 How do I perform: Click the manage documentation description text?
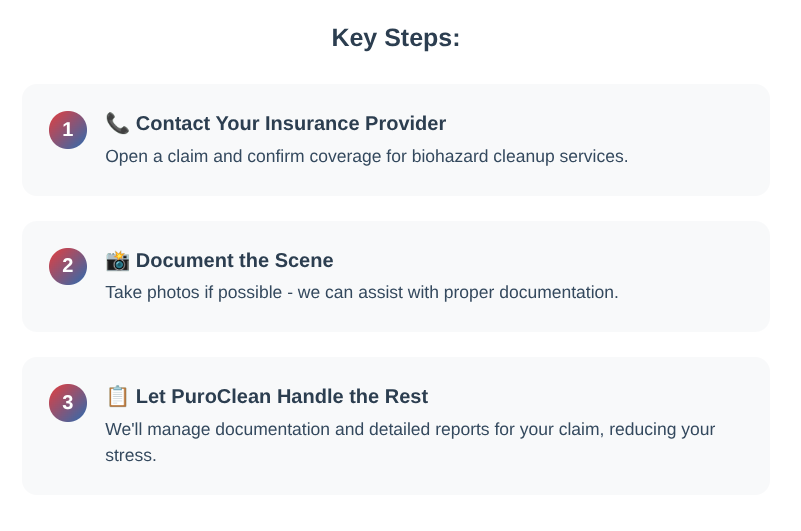pyautogui.click(x=410, y=442)
